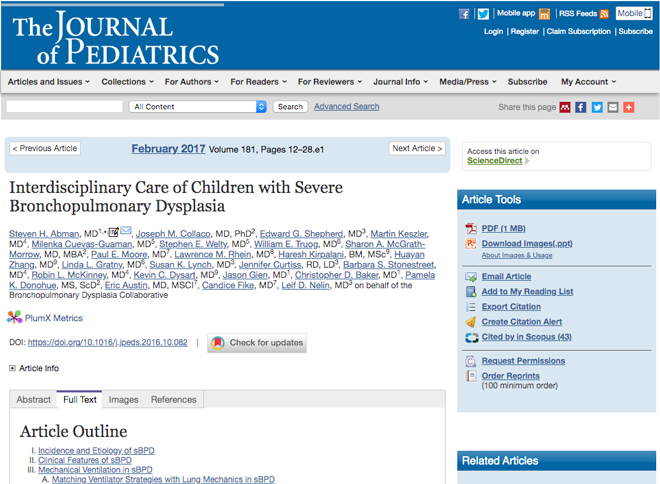Image resolution: width=660 pixels, height=484 pixels.
Task: Click the Order Reprints document icon
Action: tap(471, 375)
